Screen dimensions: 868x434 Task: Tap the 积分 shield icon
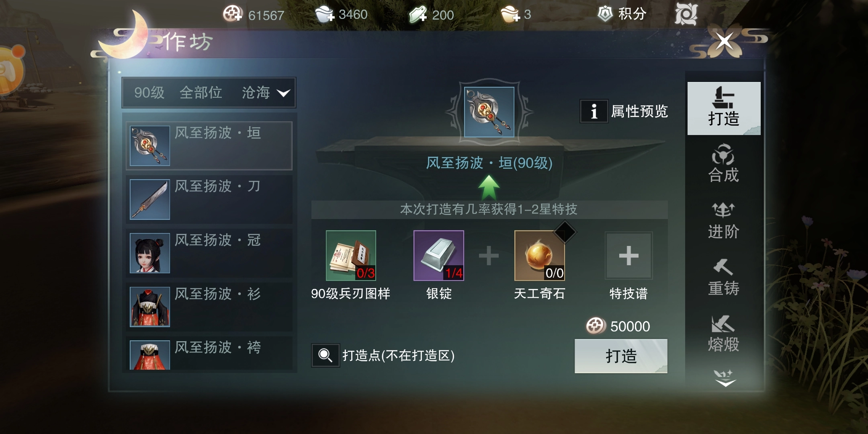tap(605, 14)
